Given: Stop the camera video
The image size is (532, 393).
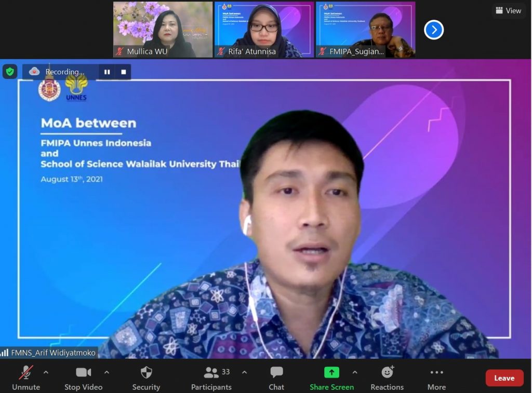Looking at the screenshot, I should pos(83,372).
